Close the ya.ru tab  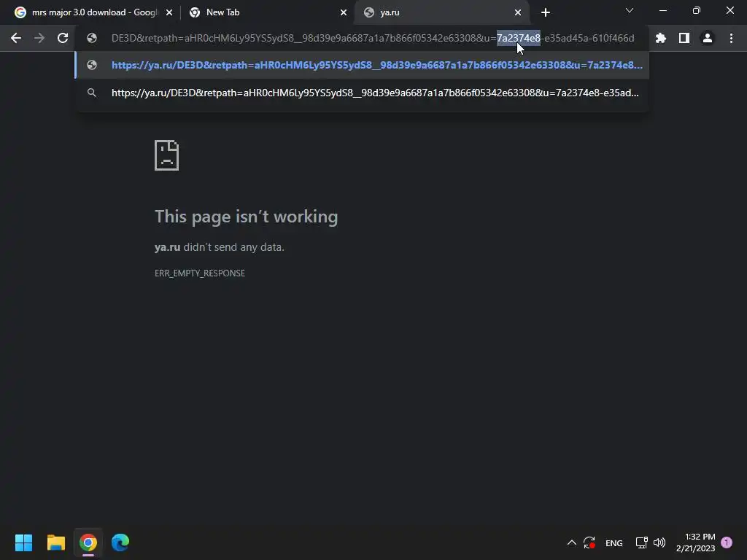click(518, 12)
